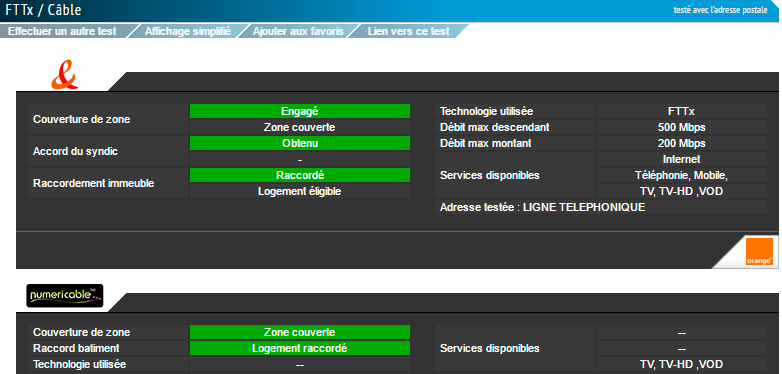The image size is (782, 374).
Task: Select 'Ajouter aux favoris' tab
Action: point(298,31)
